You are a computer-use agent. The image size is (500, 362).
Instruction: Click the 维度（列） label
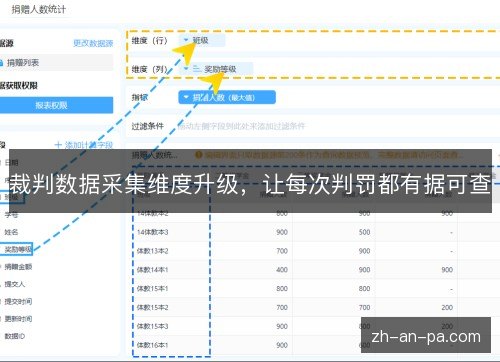[x=149, y=69]
